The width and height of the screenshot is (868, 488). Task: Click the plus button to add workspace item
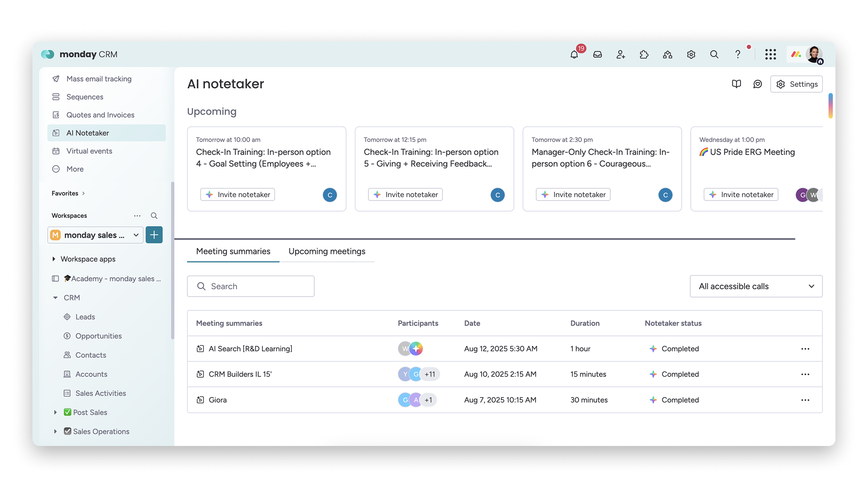154,235
